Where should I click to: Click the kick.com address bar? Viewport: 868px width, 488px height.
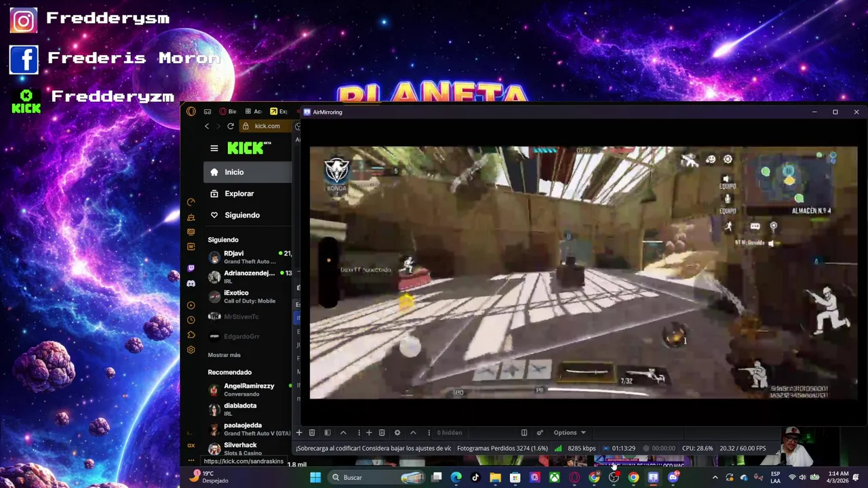click(x=267, y=126)
